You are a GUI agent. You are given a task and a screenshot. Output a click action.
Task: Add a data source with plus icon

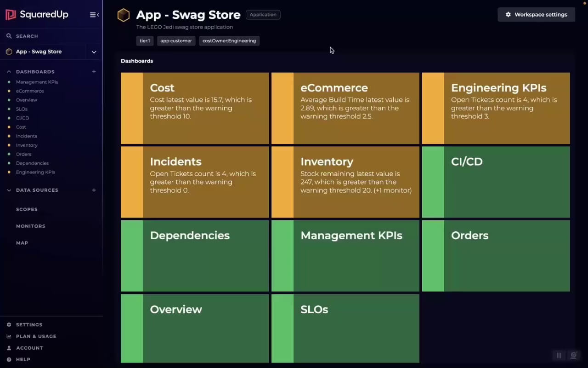click(x=94, y=190)
